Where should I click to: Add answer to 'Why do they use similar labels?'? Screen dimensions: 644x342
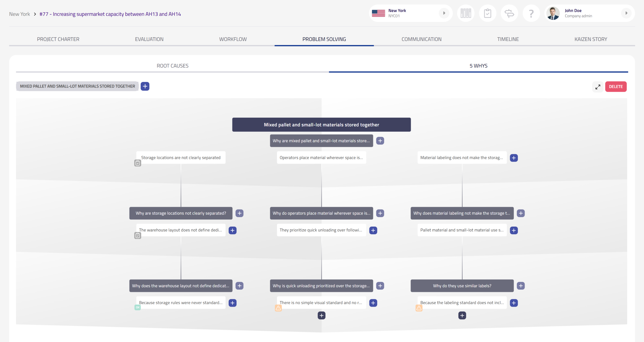521,286
